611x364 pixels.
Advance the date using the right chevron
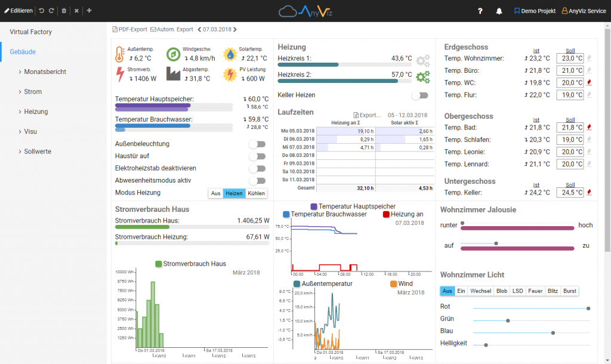click(x=235, y=29)
